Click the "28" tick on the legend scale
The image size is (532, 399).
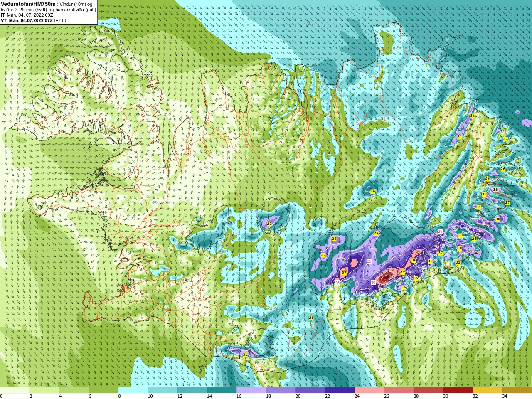[416, 396]
